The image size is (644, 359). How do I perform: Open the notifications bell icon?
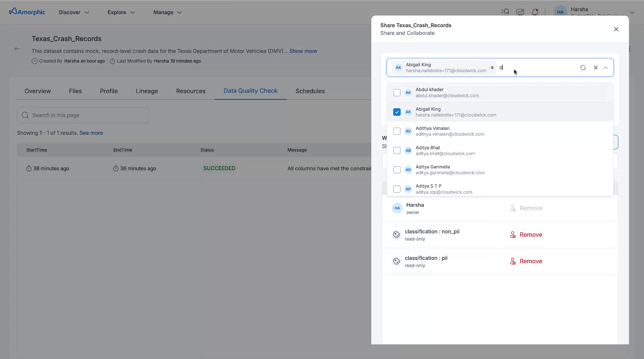click(x=535, y=12)
